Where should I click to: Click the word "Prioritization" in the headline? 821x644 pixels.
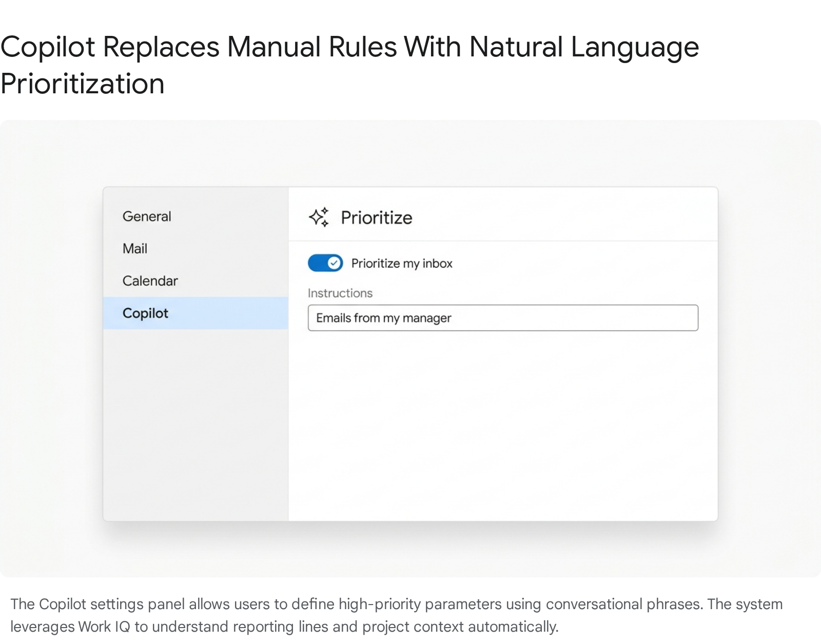pyautogui.click(x=82, y=84)
